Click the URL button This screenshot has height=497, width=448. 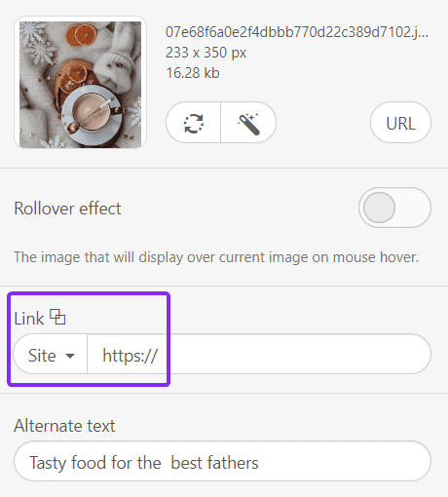(x=400, y=124)
